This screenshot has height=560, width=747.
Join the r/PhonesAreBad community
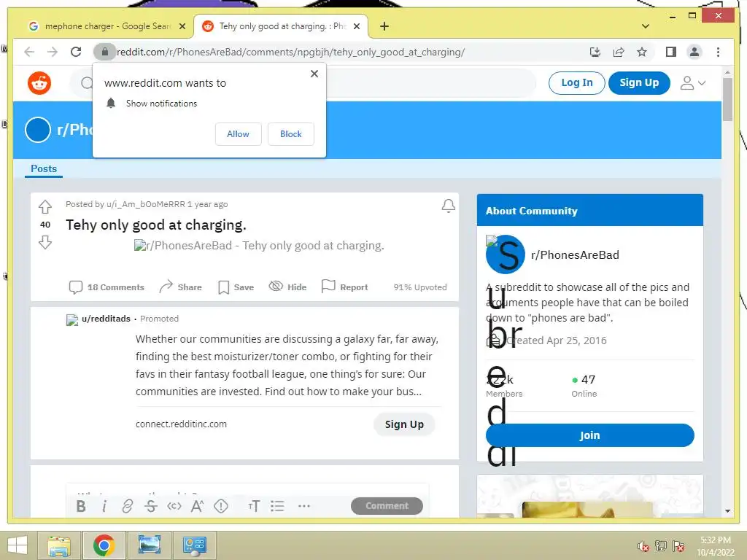point(589,435)
